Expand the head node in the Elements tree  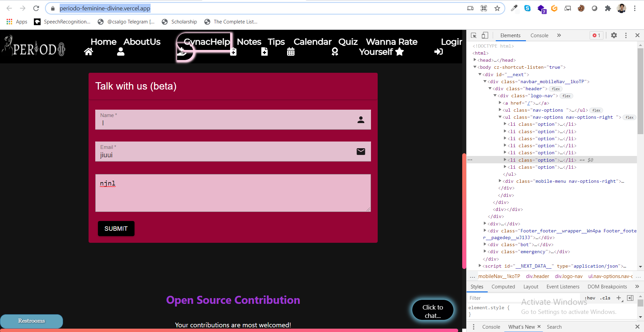(x=475, y=60)
